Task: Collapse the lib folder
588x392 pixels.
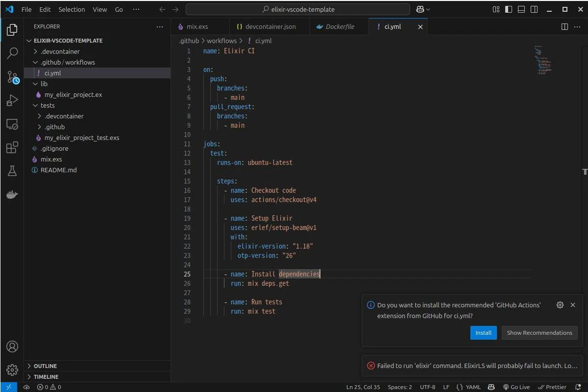Action: 35,84
